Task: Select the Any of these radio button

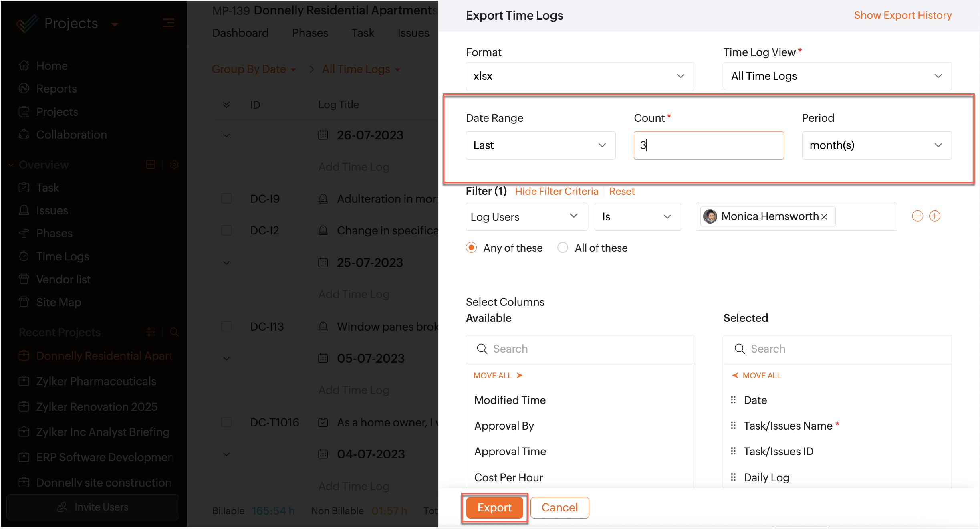Action: (472, 248)
